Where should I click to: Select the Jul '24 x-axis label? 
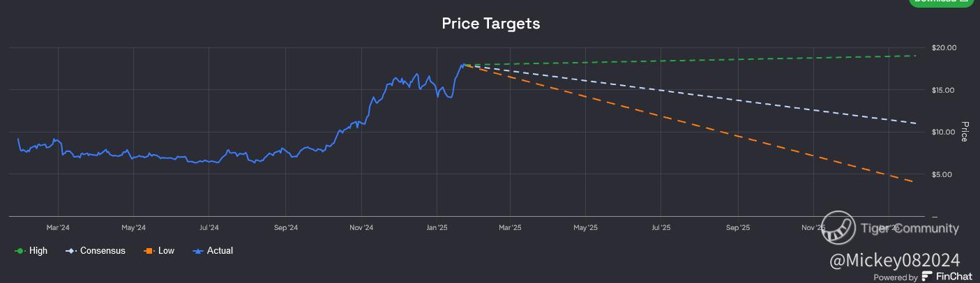pyautogui.click(x=209, y=228)
